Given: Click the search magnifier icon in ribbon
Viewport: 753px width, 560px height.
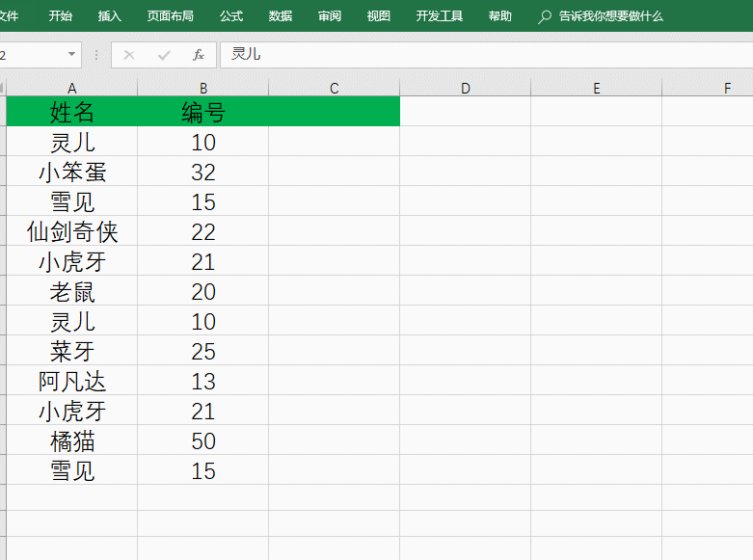Looking at the screenshot, I should [545, 16].
